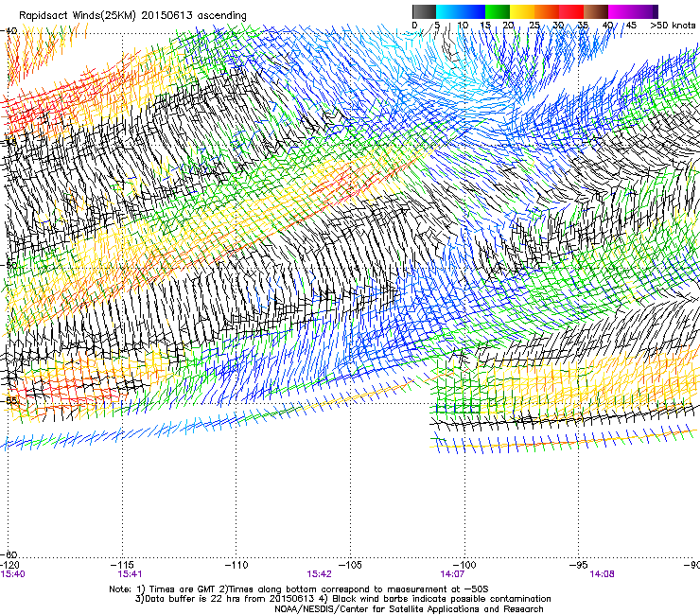Click the legend tick label '30'
This screenshot has width=700, height=615.
pos(558,26)
